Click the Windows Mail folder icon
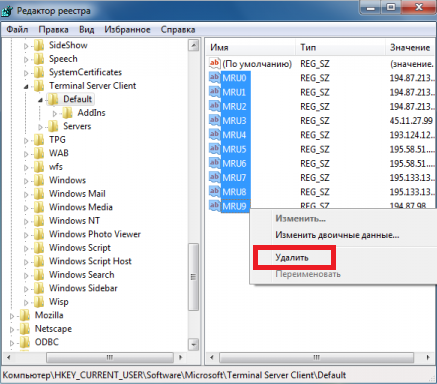The width and height of the screenshot is (437, 384). [39, 194]
